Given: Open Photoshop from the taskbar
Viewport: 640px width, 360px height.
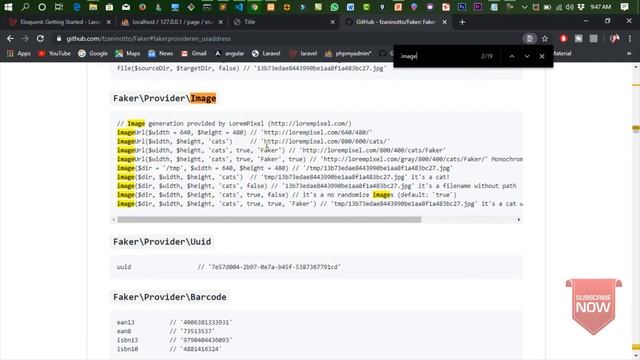Looking at the screenshot, I should click(462, 7).
